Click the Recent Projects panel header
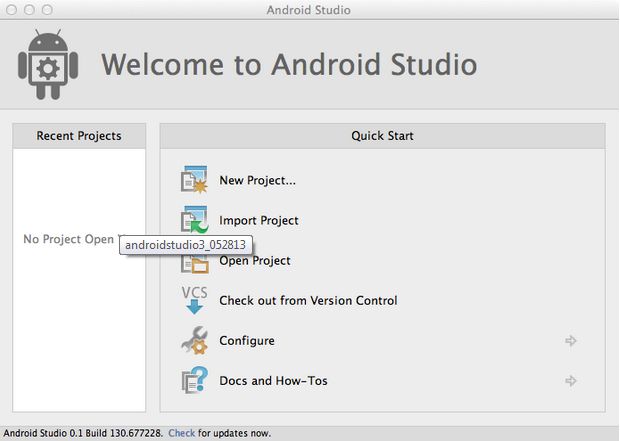This screenshot has height=441, width=620. coord(79,136)
